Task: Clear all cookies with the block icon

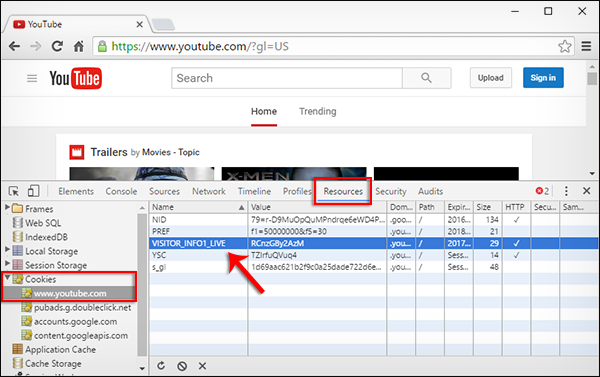Action: (x=182, y=366)
